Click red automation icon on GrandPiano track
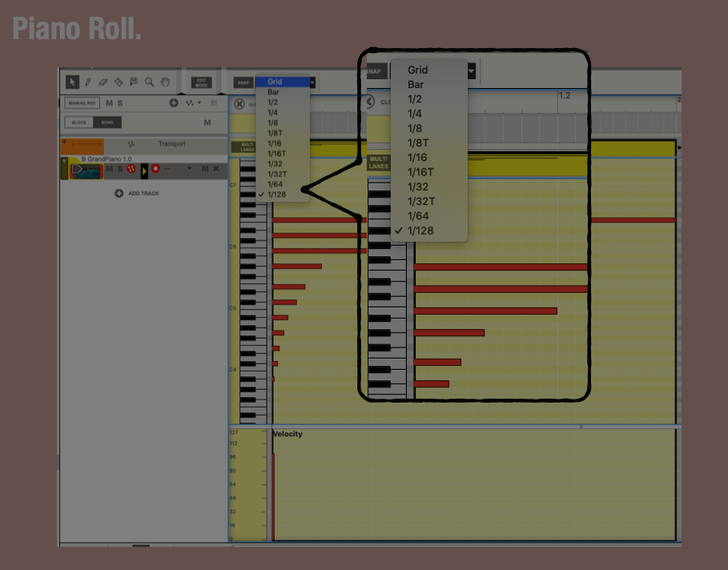This screenshot has height=570, width=728. [131, 169]
